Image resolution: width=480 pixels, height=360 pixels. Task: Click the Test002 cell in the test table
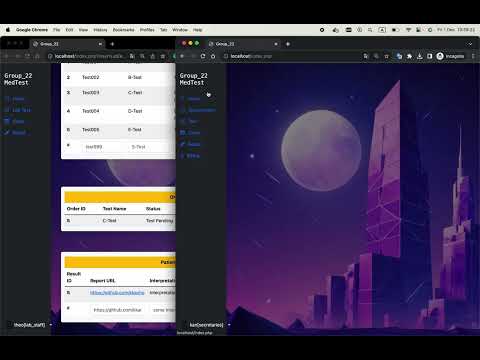(x=91, y=77)
